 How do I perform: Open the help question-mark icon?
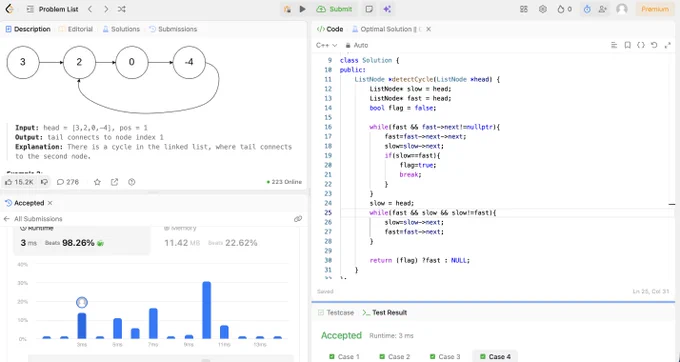pyautogui.click(x=132, y=182)
